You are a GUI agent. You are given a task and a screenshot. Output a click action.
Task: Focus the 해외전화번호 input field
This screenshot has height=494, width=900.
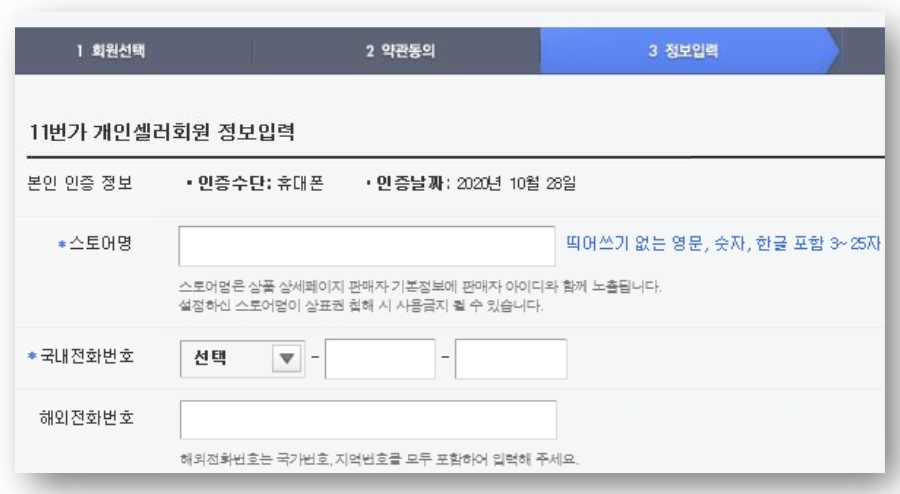[368, 419]
